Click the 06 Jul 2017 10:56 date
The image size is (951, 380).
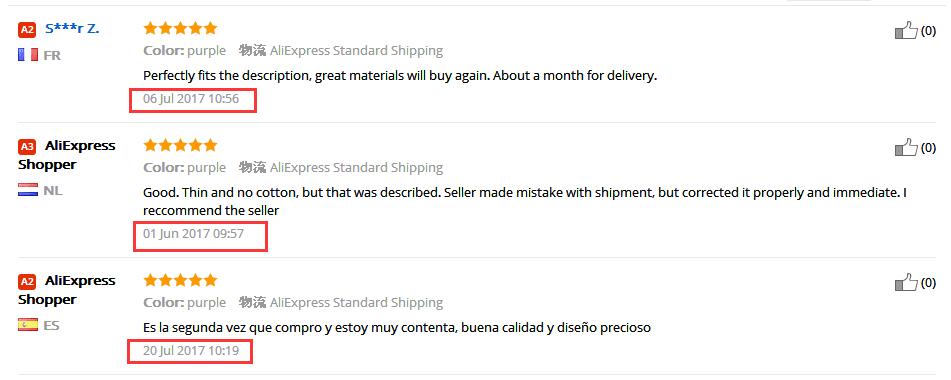tap(191, 99)
